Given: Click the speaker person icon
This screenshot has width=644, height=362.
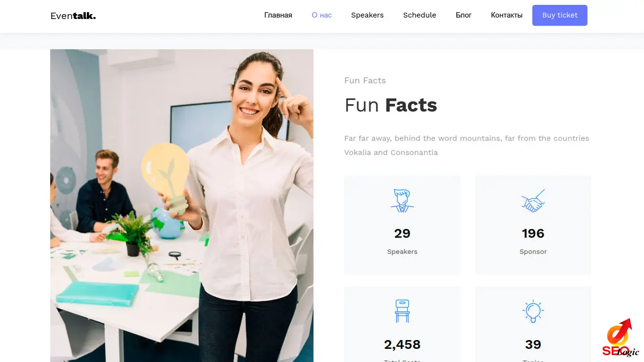Looking at the screenshot, I should pyautogui.click(x=402, y=201).
